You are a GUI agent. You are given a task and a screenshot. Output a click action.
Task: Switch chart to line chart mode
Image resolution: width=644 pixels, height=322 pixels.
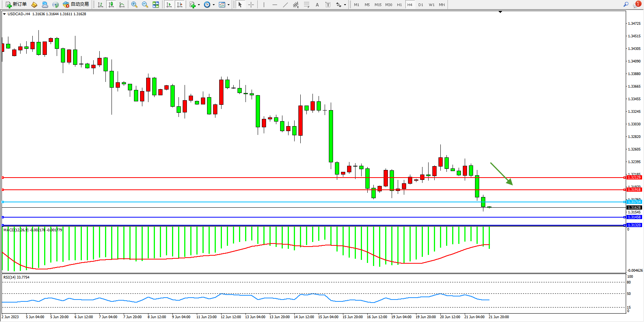(122, 5)
